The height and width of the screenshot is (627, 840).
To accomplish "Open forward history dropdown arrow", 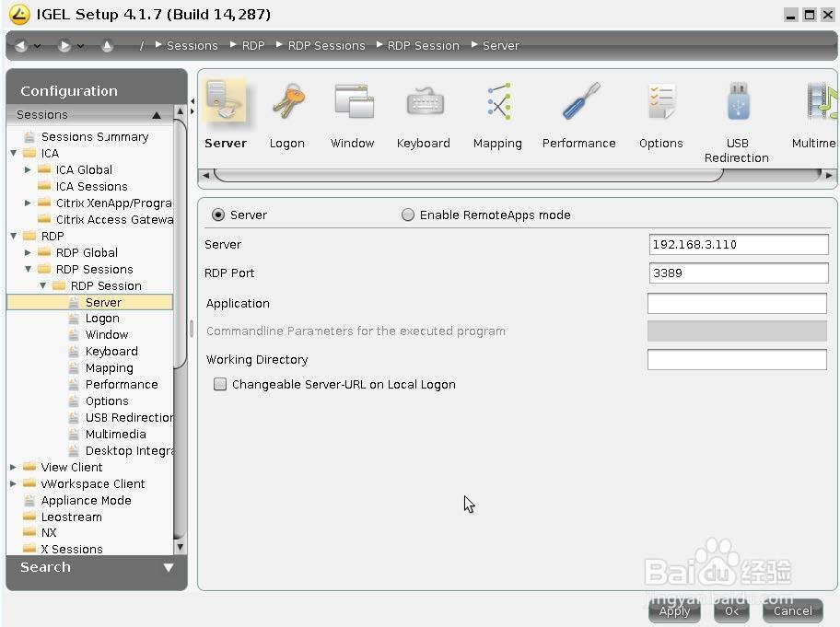I will pyautogui.click(x=80, y=46).
